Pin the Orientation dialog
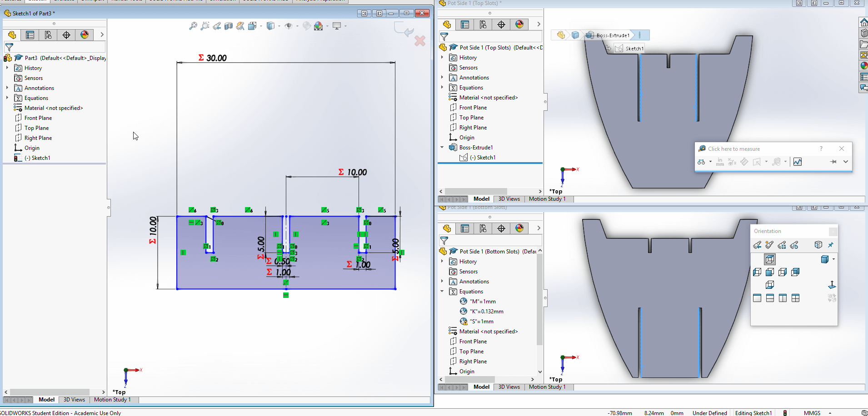 [831, 245]
